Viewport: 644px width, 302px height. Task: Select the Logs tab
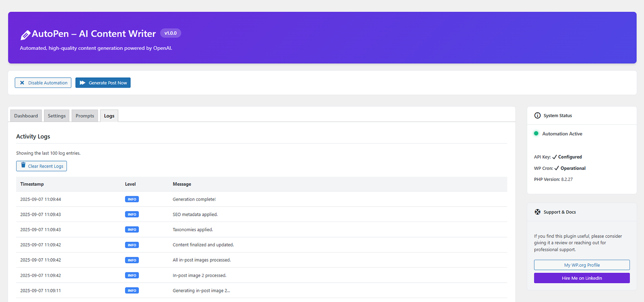[109, 116]
